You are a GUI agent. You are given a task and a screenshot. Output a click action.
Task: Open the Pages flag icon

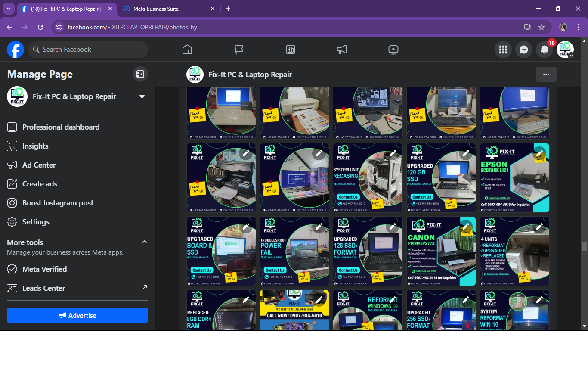coord(239,50)
